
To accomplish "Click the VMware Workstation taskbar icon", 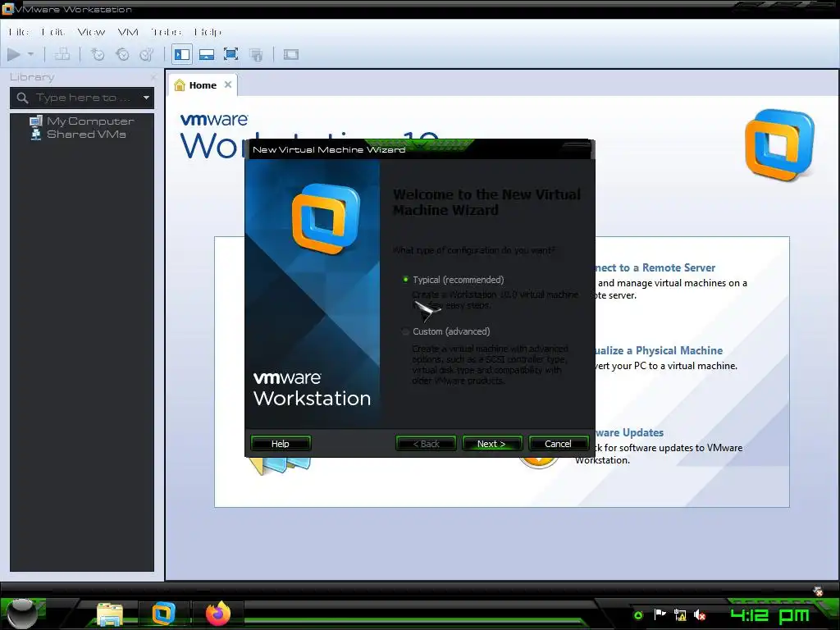I will click(163, 614).
